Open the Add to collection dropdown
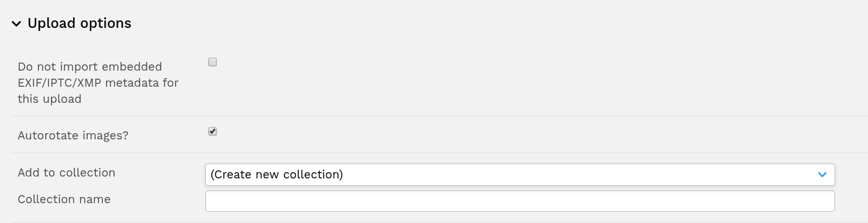The width and height of the screenshot is (868, 223). pyautogui.click(x=520, y=174)
